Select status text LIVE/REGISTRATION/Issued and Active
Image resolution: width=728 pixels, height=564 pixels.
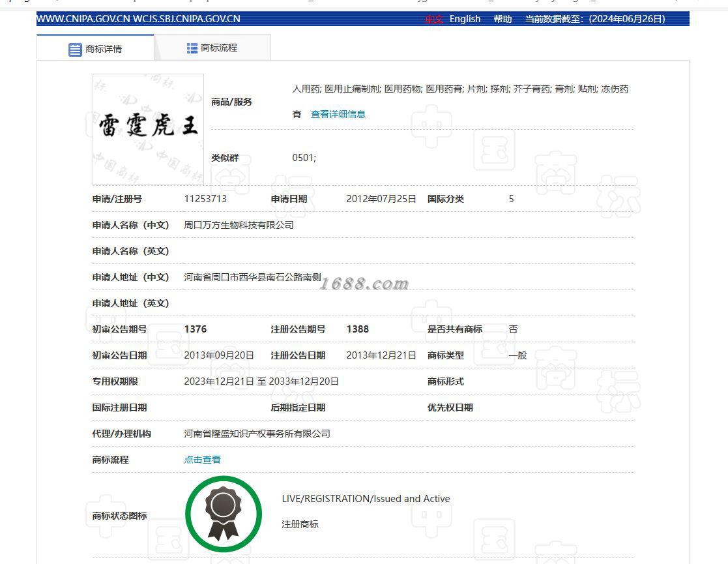click(366, 499)
